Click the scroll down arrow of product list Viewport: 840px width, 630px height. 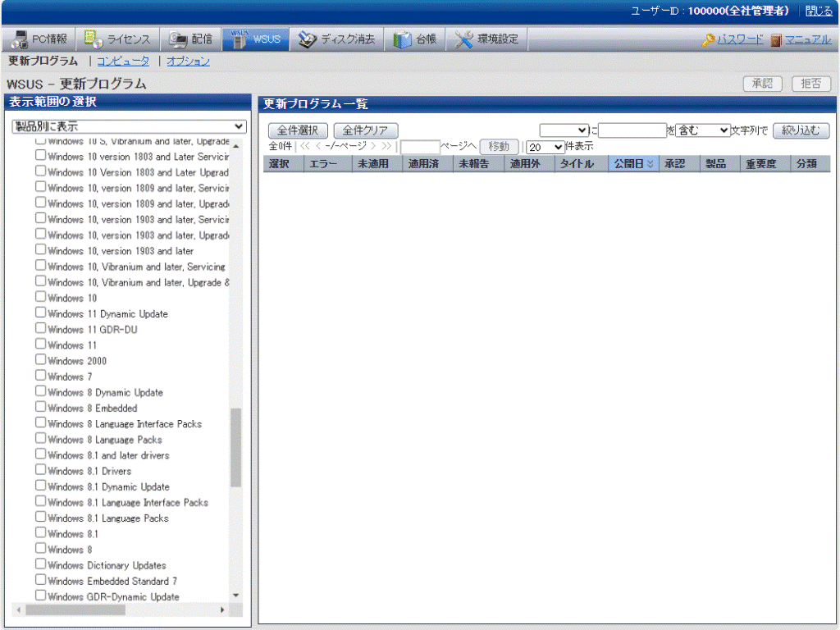pyautogui.click(x=235, y=596)
